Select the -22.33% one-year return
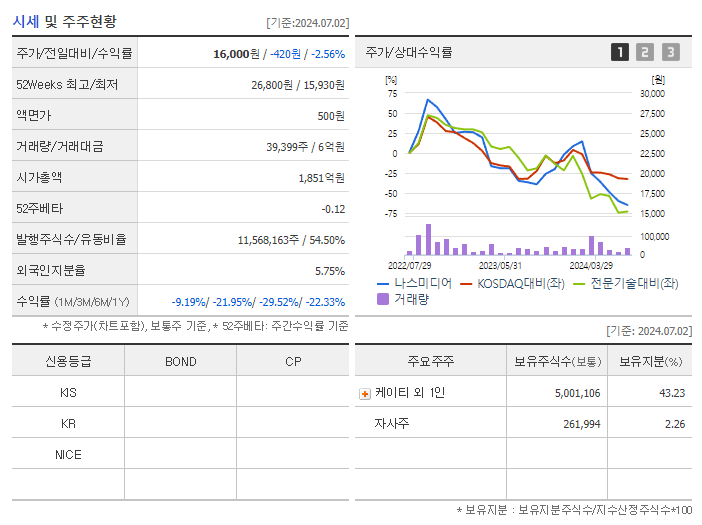This screenshot has height=525, width=702. coord(325,302)
